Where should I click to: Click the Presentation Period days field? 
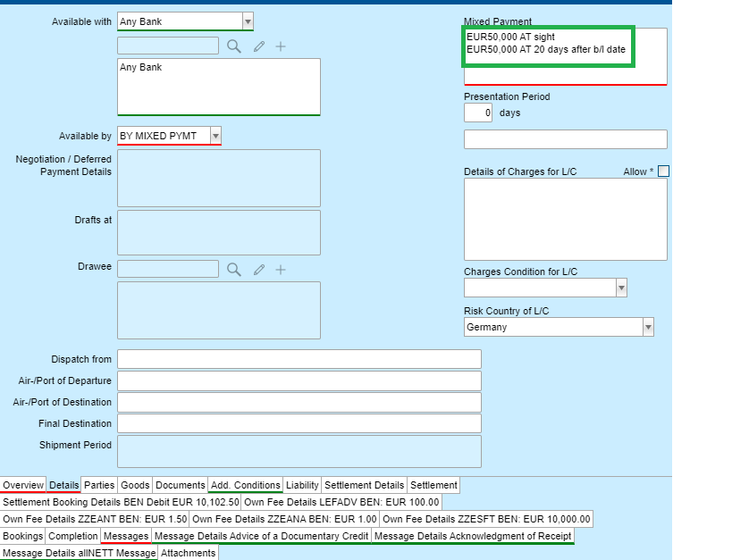tap(478, 113)
